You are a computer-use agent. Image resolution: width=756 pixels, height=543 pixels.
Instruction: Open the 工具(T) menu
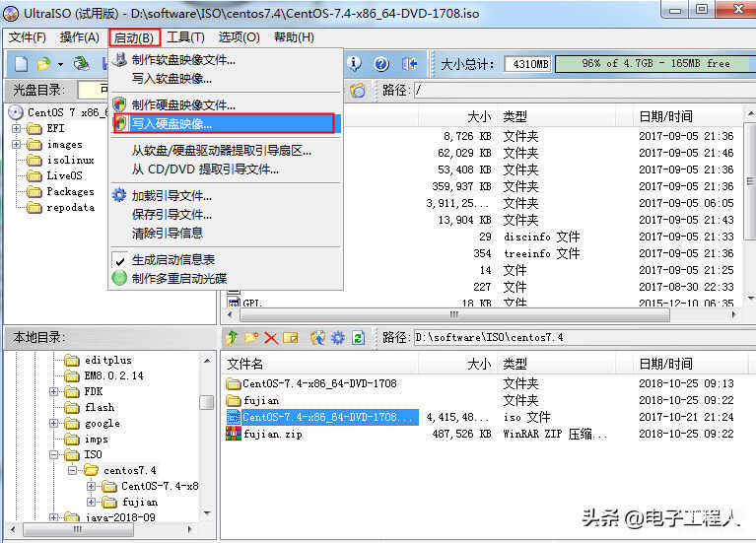185,37
